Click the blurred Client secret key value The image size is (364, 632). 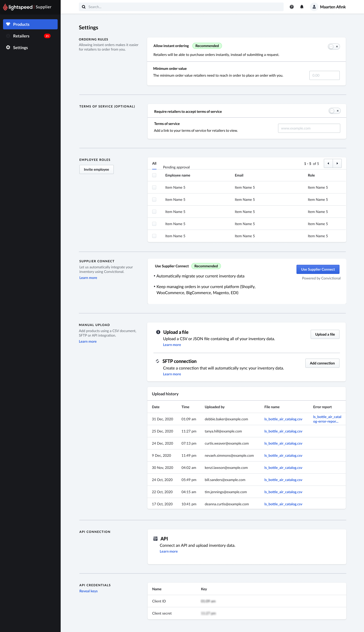(x=208, y=613)
